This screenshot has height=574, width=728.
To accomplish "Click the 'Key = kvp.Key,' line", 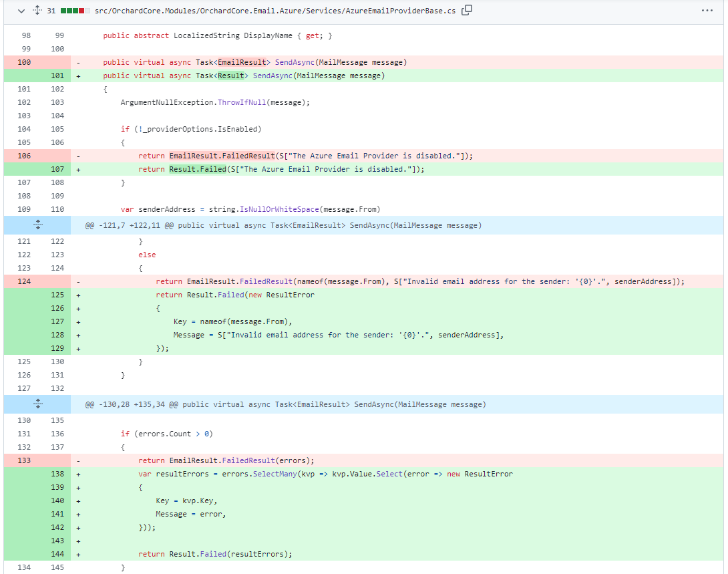I will [x=186, y=500].
